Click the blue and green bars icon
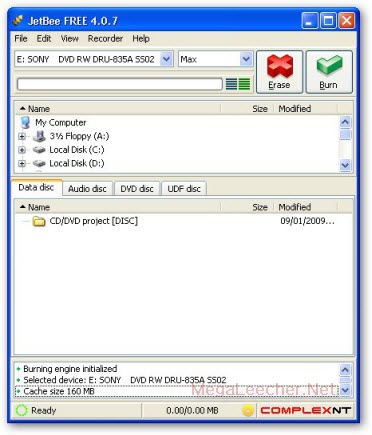This screenshot has height=435, width=372. 238,84
